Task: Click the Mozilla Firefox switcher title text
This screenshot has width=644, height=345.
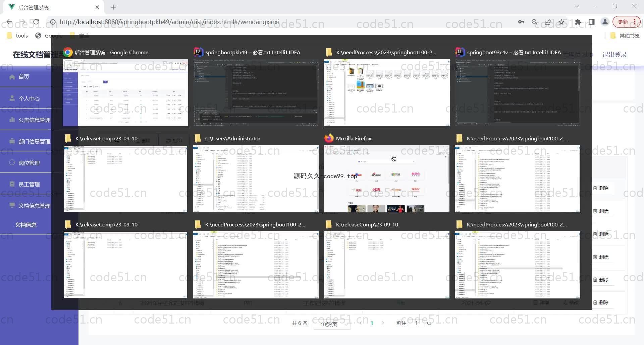Action: [354, 138]
